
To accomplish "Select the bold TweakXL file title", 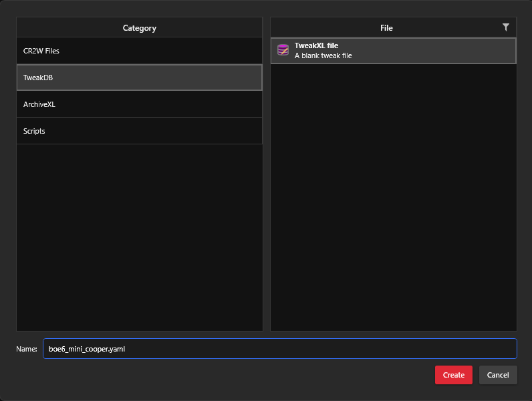I will point(316,45).
